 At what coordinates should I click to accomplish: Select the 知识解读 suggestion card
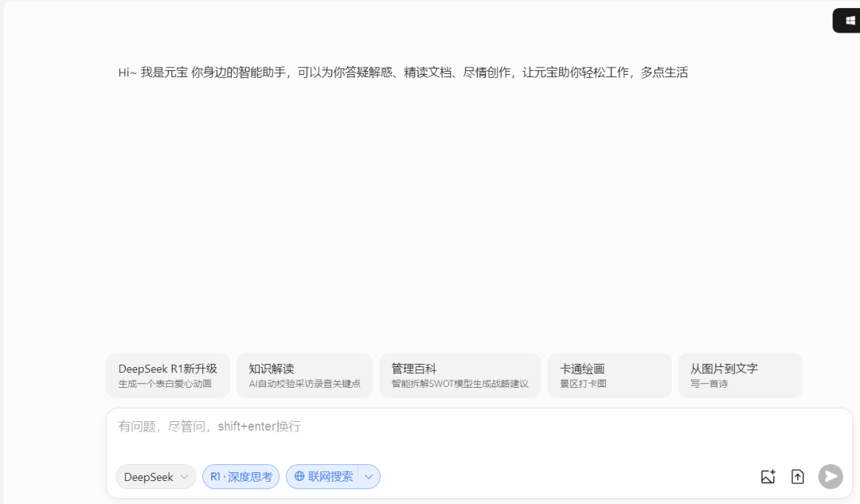304,375
